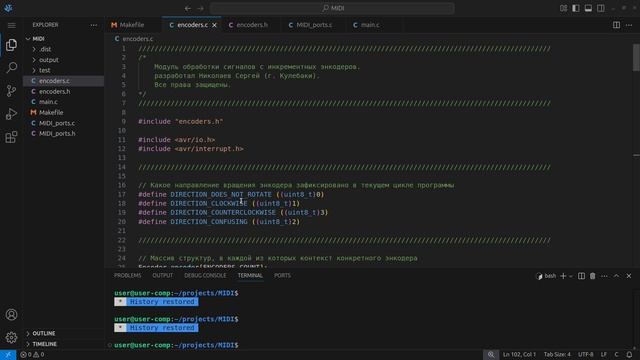Click the MIDI command center search box
This screenshot has width=640, height=360.
click(332, 8)
